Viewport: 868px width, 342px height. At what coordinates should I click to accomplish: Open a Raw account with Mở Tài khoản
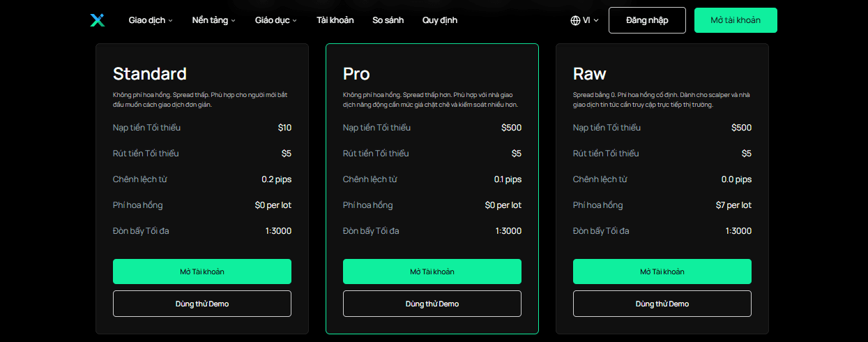[x=662, y=272]
